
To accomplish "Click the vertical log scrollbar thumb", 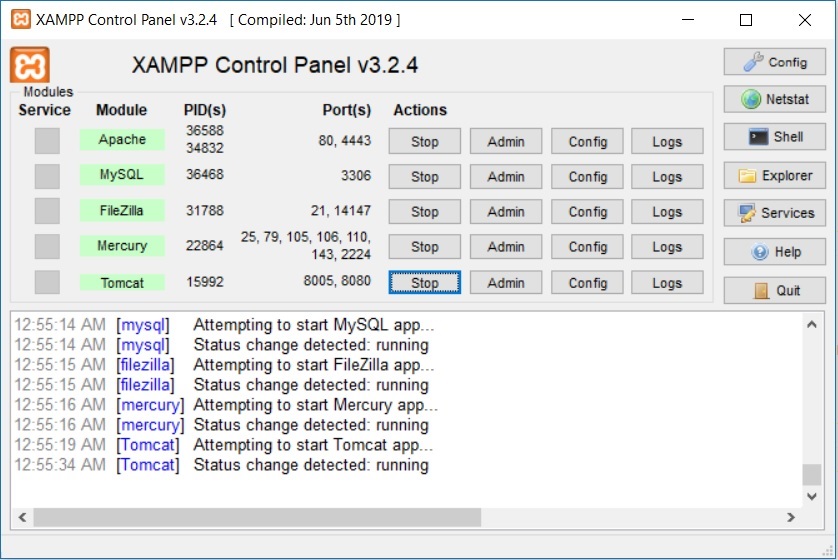I will coord(812,475).
